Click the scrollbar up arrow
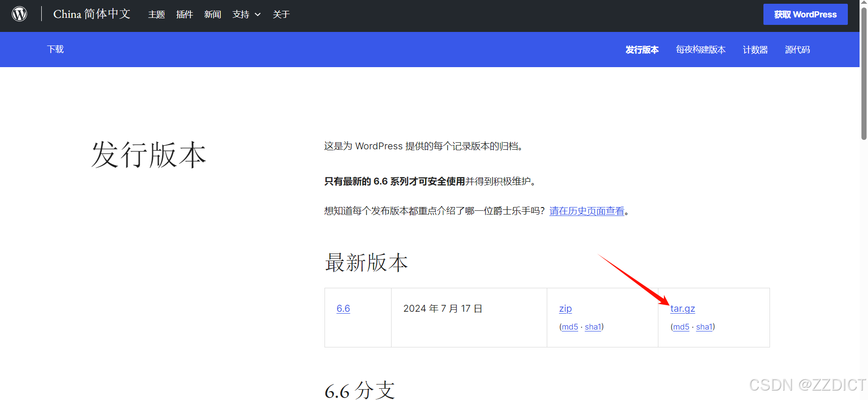This screenshot has height=400, width=868. (x=864, y=3)
